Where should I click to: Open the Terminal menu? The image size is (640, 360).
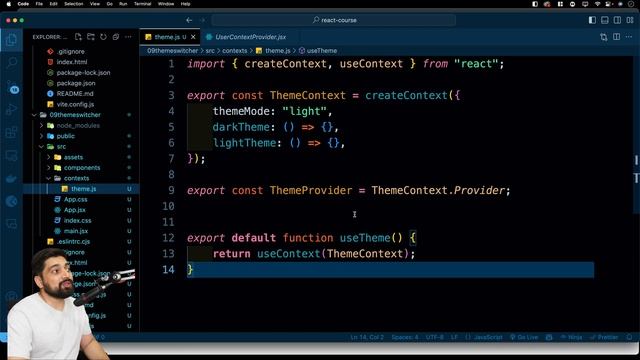point(142,4)
